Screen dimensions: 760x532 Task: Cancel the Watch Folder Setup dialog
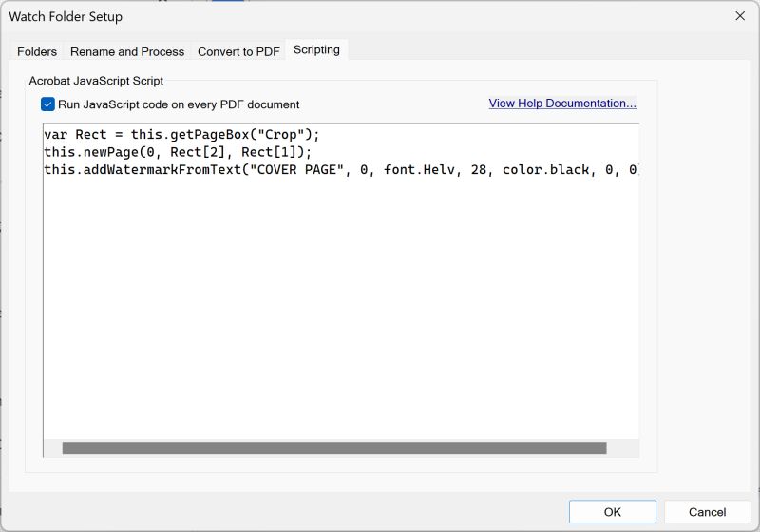pyautogui.click(x=707, y=512)
